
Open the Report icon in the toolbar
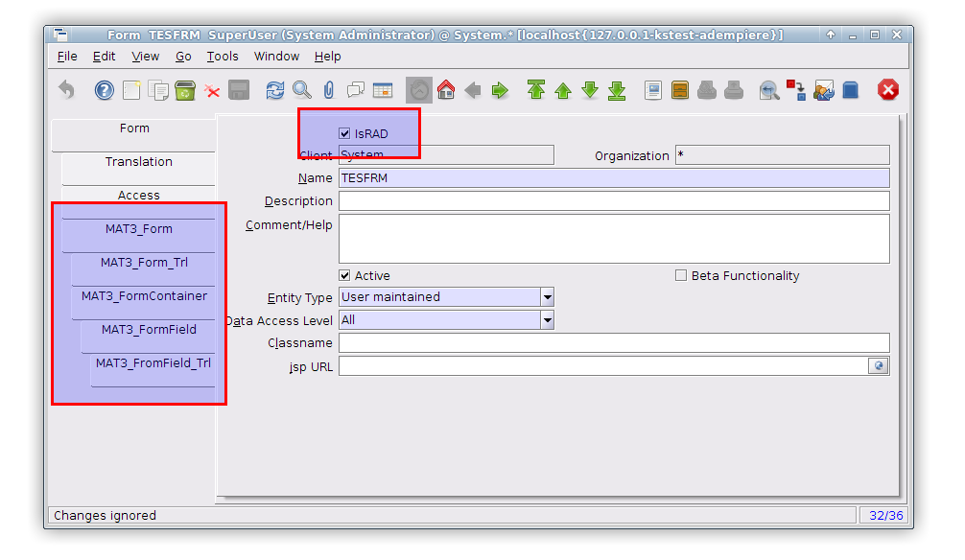pos(653,90)
